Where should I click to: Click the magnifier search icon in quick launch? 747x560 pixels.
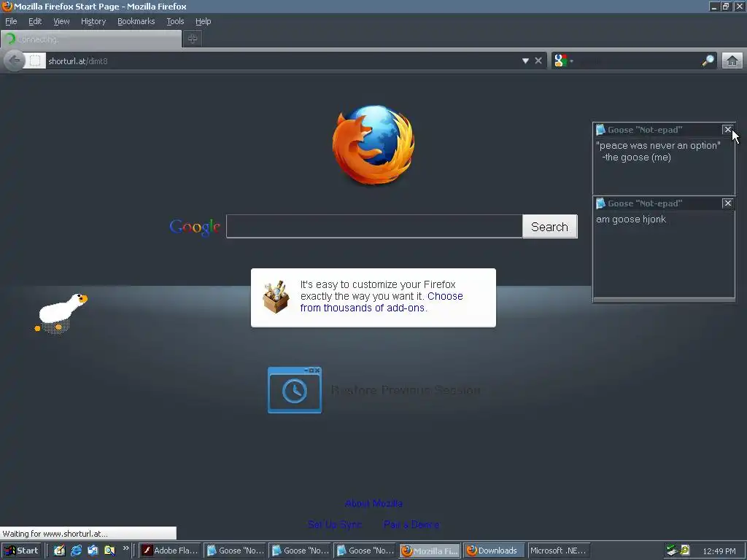[109, 551]
